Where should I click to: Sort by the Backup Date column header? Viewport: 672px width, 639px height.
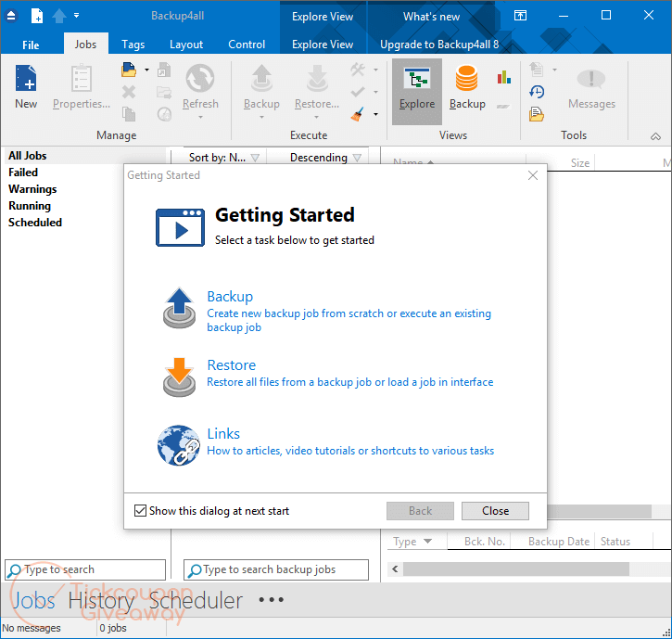pyautogui.click(x=558, y=542)
